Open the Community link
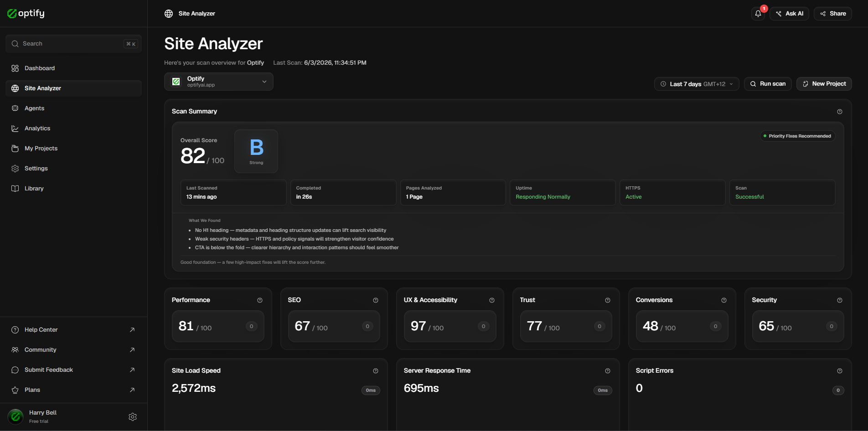 pyautogui.click(x=73, y=350)
